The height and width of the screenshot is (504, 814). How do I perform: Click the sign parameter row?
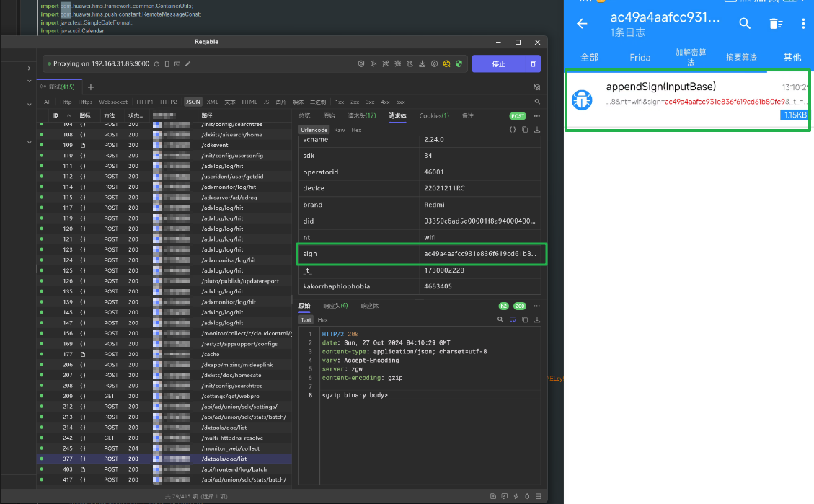[x=420, y=254]
